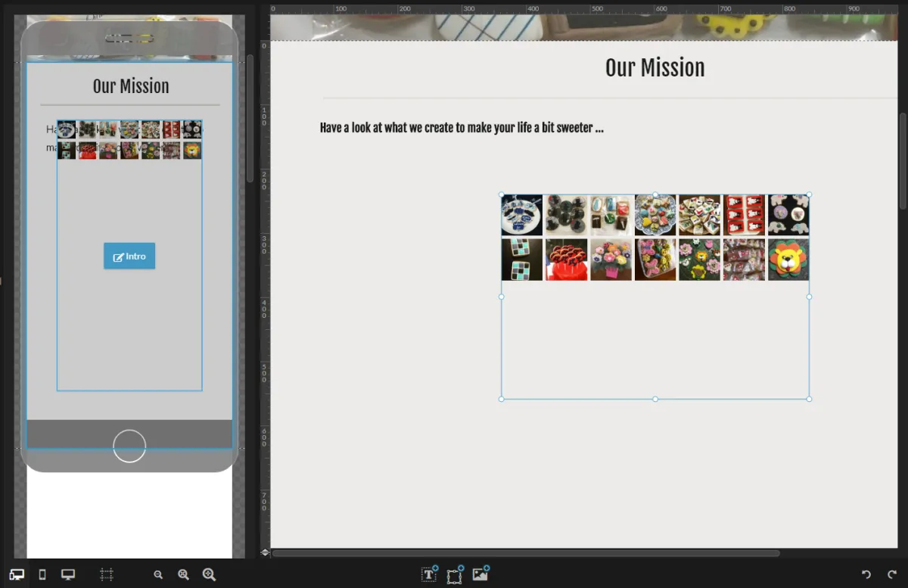Click the ruler origin arrows icon

[x=265, y=552]
